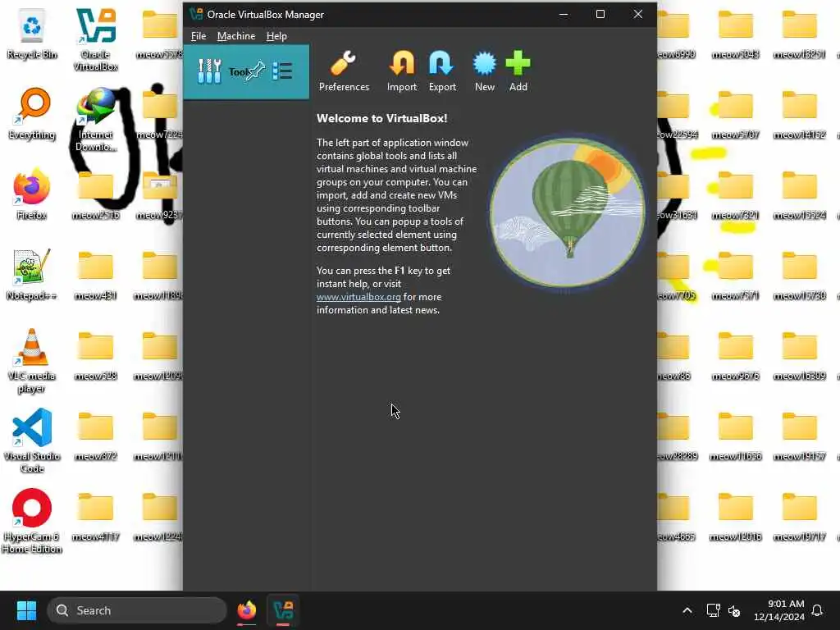
Task: Open Firefox from the taskbar
Action: [246, 610]
